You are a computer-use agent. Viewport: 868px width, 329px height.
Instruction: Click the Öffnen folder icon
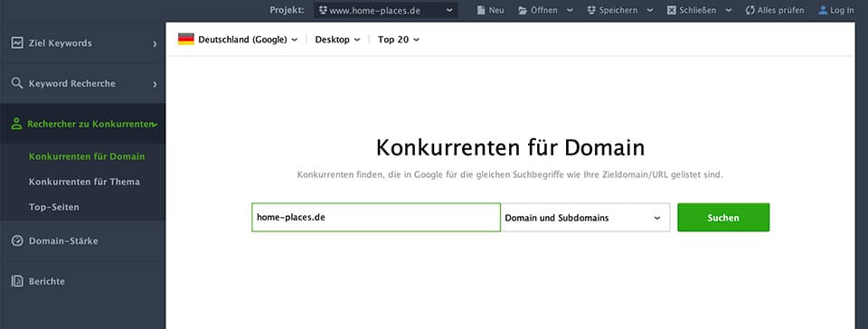523,10
